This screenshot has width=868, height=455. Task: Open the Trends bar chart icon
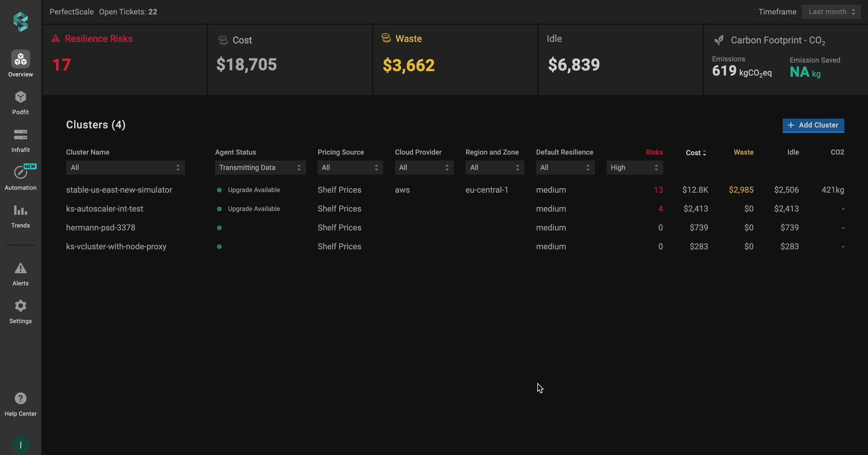pos(20,211)
